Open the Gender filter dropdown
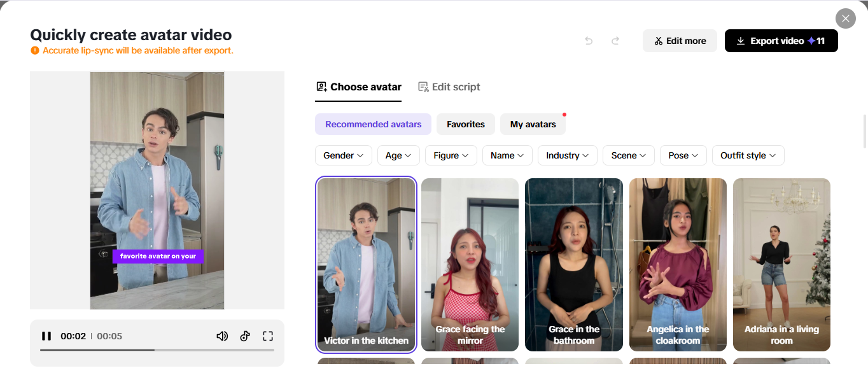This screenshot has height=380, width=868. 343,155
